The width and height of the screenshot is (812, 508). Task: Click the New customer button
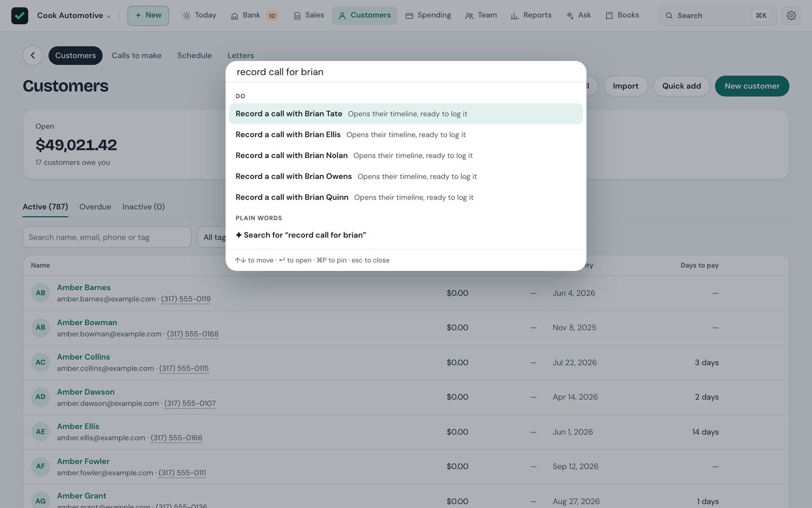click(x=752, y=86)
